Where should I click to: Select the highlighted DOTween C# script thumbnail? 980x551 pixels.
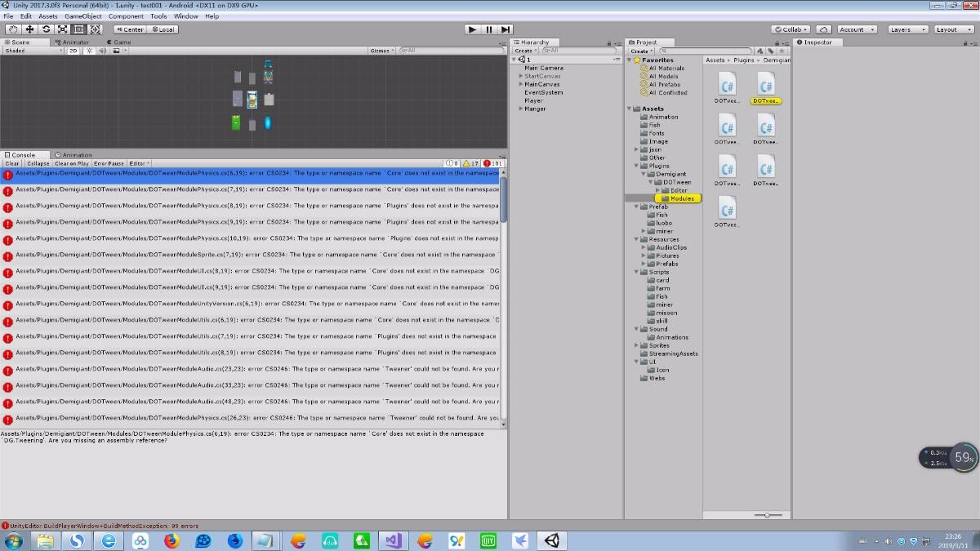765,88
